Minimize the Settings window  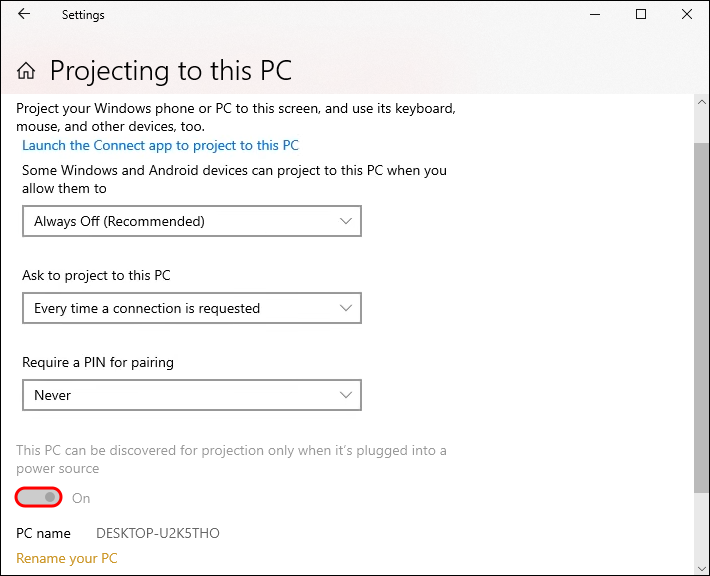pos(596,15)
